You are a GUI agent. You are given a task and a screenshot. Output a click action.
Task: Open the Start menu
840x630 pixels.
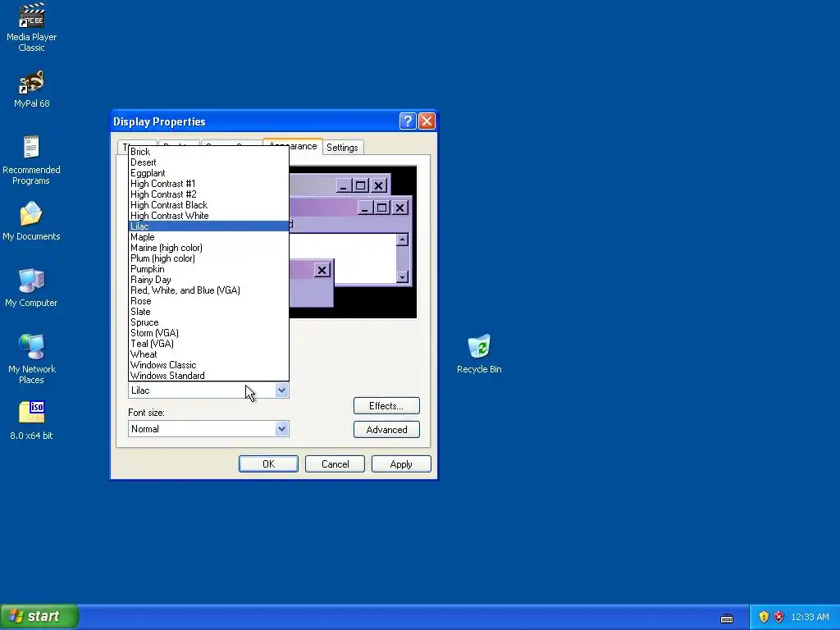pos(39,617)
